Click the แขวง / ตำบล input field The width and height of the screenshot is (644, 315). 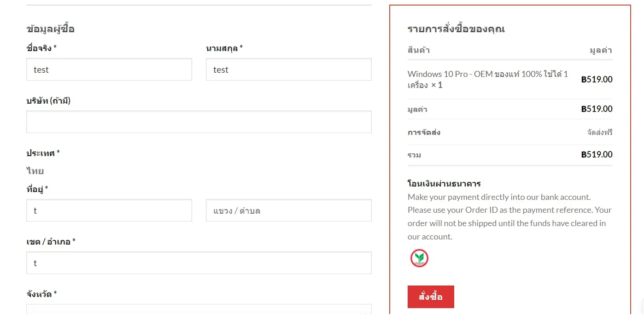pyautogui.click(x=289, y=210)
